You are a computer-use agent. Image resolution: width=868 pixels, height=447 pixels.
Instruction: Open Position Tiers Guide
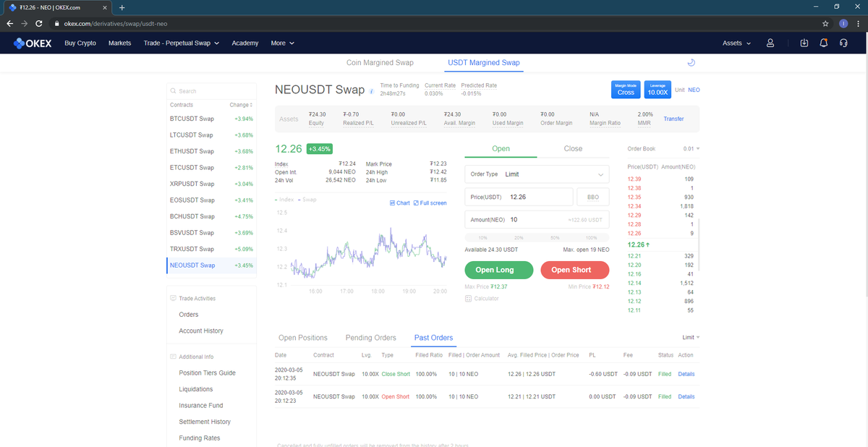pyautogui.click(x=207, y=373)
